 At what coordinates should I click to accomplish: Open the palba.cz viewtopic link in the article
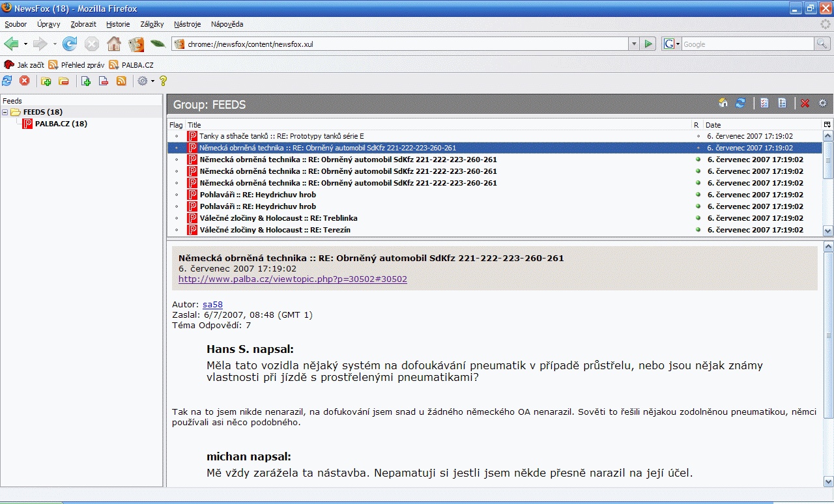[x=293, y=279]
